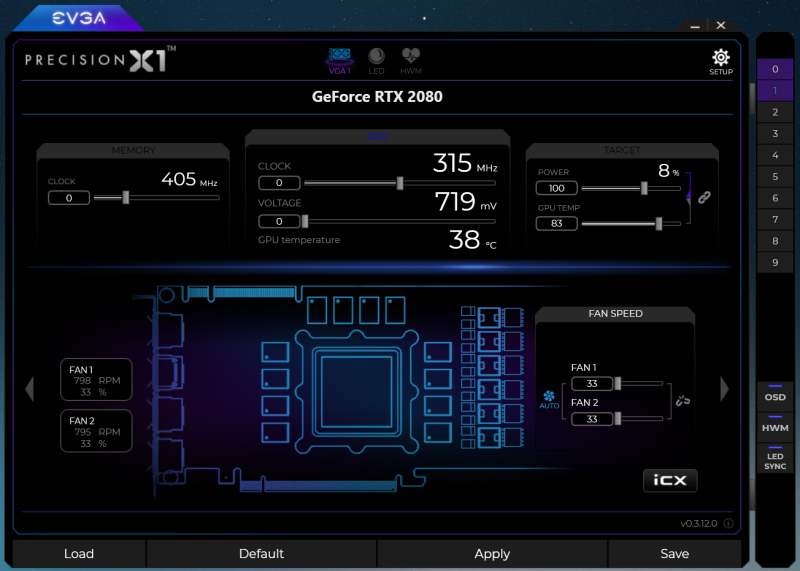This screenshot has width=800, height=571.
Task: Click the Fan 1 speed slider handle
Action: click(x=618, y=383)
